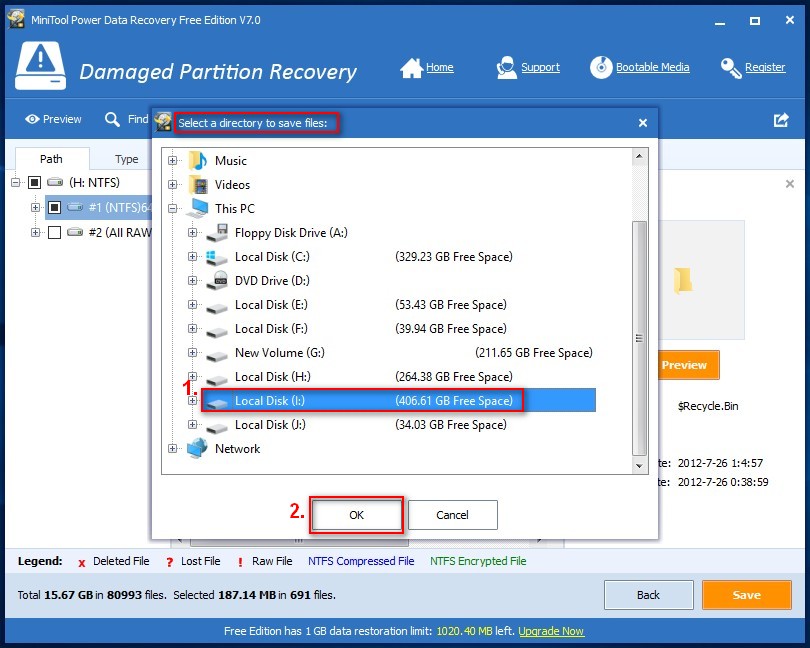Viewport: 810px width, 648px height.
Task: Click the yellow folder thumbnail in preview pane
Action: [683, 281]
